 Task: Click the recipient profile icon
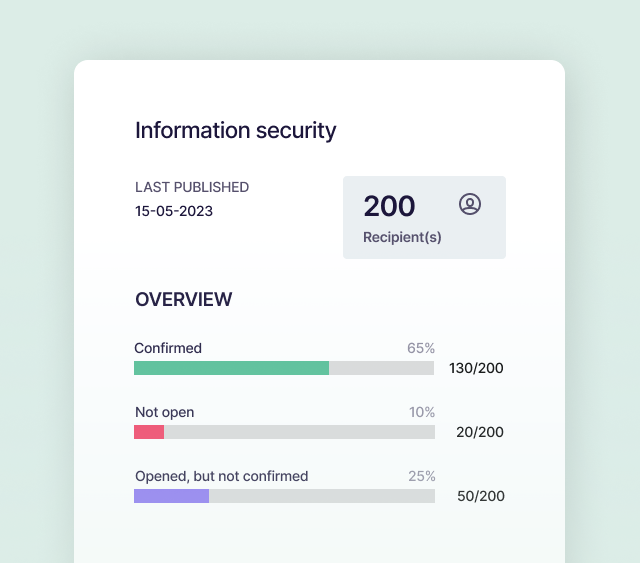470,204
